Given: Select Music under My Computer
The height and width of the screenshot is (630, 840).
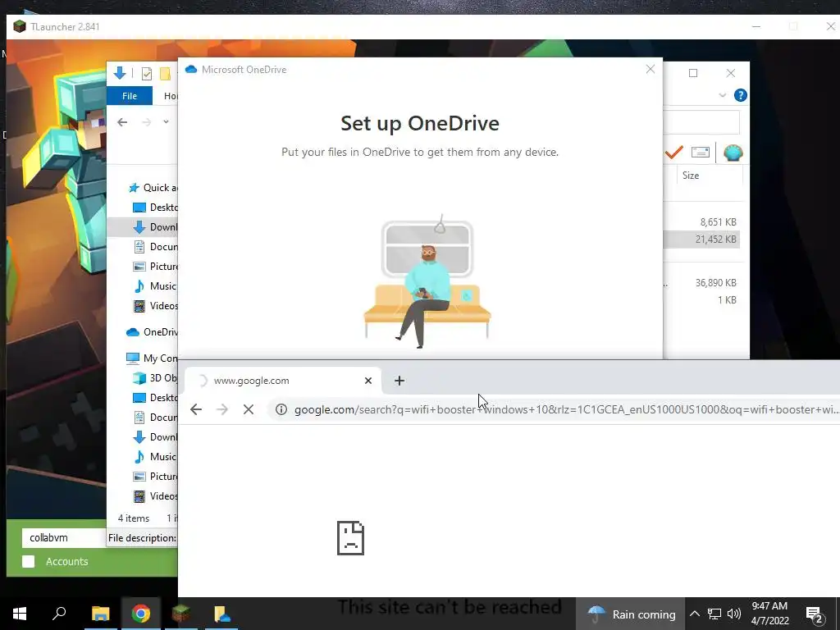Looking at the screenshot, I should [x=155, y=457].
